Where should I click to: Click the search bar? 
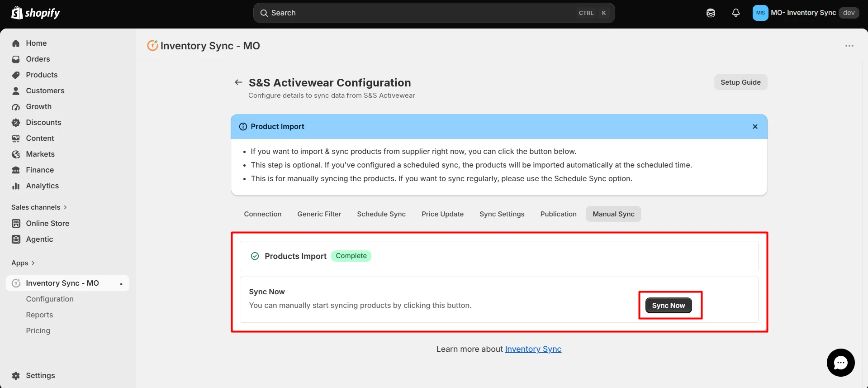(434, 13)
